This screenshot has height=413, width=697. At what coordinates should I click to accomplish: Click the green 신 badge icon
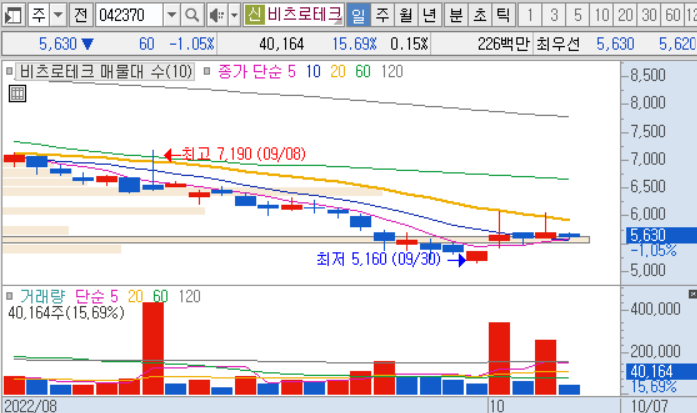tap(254, 14)
